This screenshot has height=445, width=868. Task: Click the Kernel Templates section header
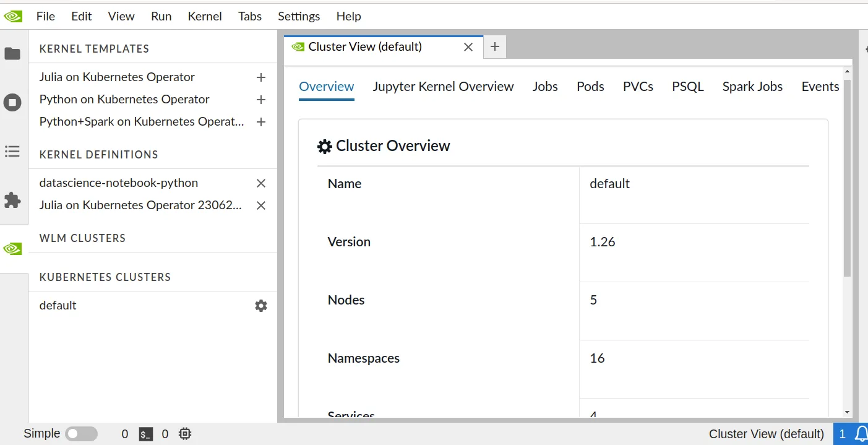point(94,49)
